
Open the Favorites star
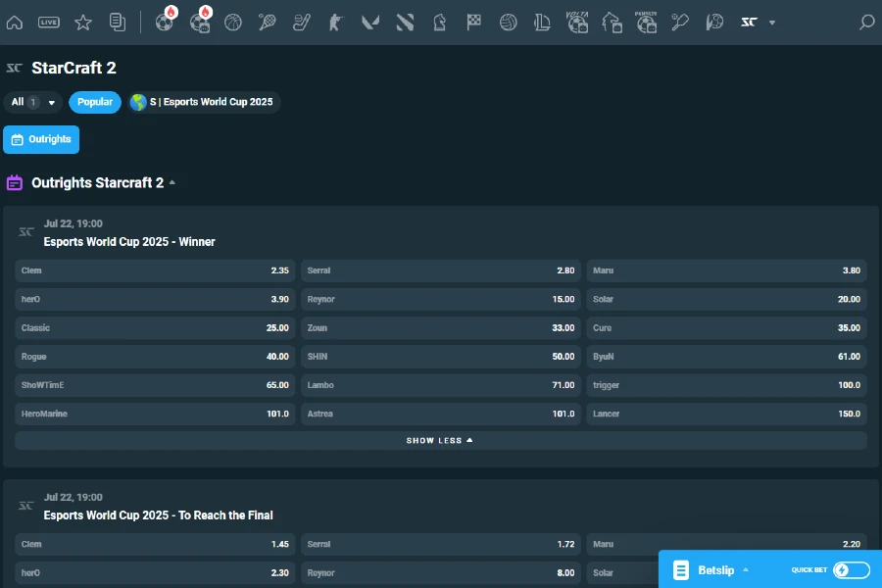[83, 22]
